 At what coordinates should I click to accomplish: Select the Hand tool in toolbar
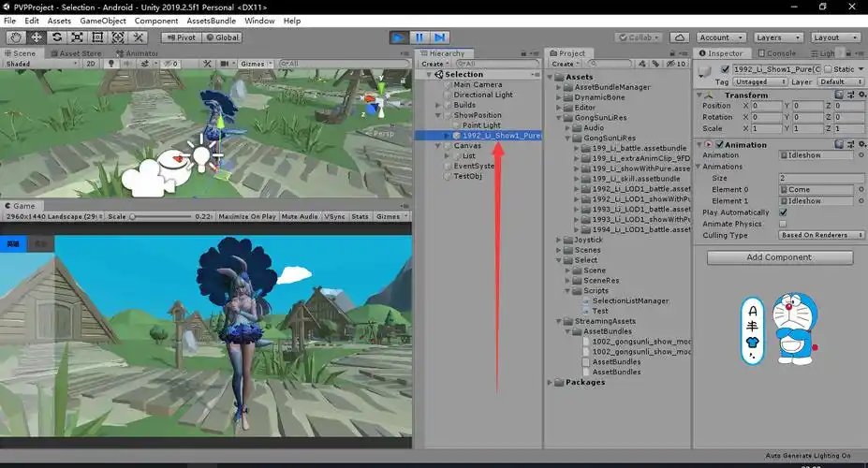[x=16, y=37]
